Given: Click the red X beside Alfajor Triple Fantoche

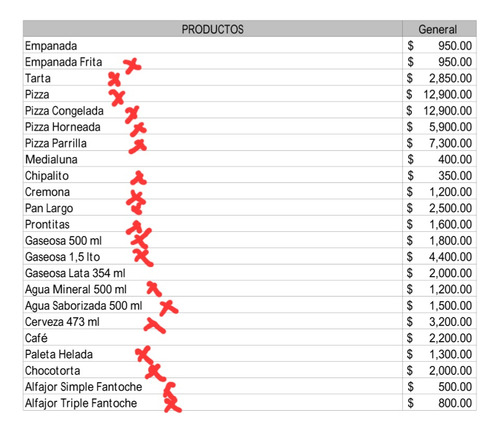Looking at the screenshot, I should point(173,405).
